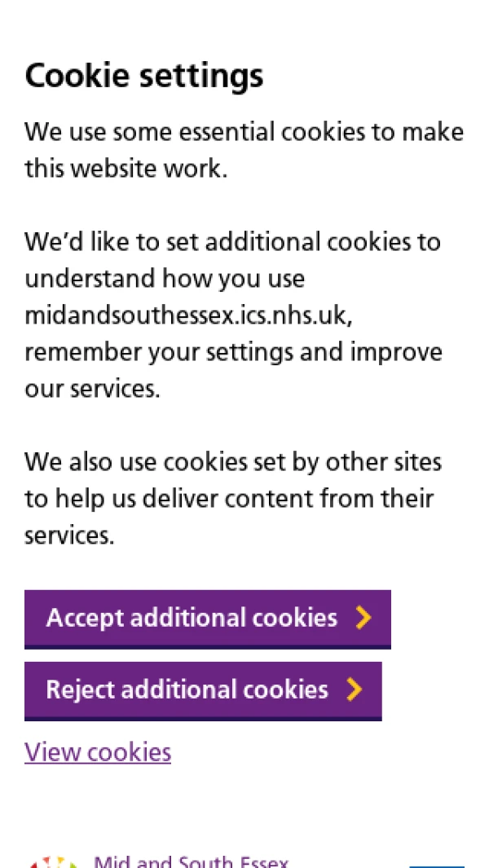Click the Mid and South Essex site name
Viewport: 489px width, 868px height.
click(x=191, y=861)
